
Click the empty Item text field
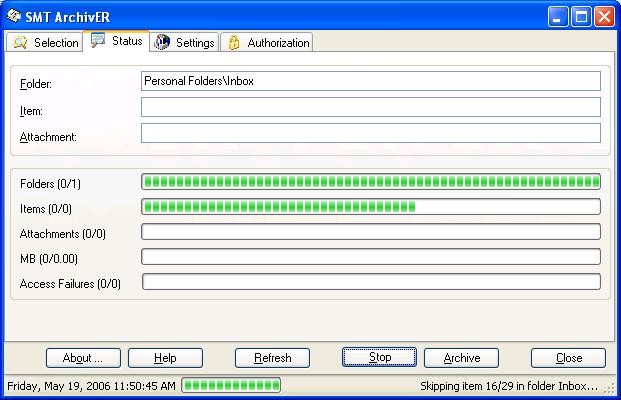click(370, 107)
